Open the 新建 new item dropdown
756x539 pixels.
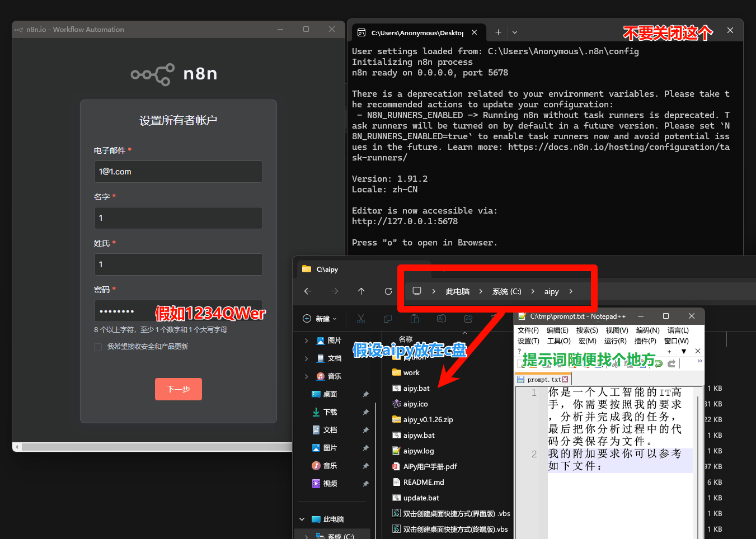[320, 319]
